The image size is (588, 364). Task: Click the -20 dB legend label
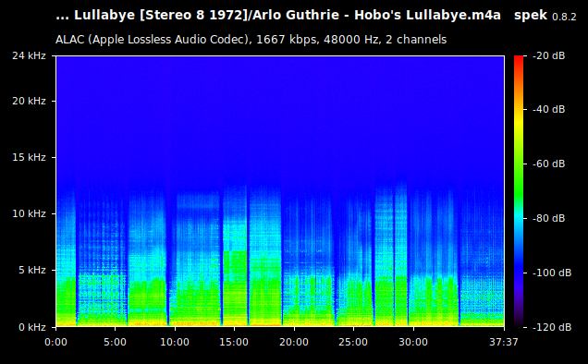coord(548,55)
